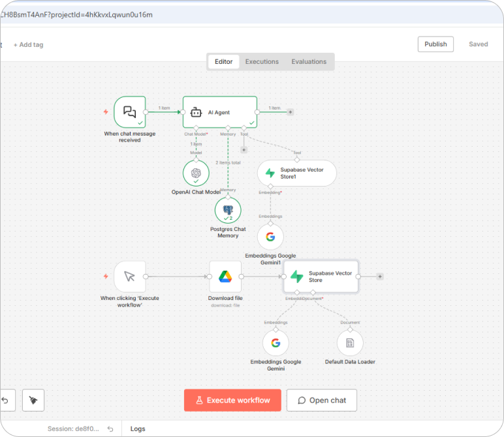Image resolution: width=504 pixels, height=437 pixels.
Task: Add a node after AI Agent output
Action: pyautogui.click(x=291, y=112)
